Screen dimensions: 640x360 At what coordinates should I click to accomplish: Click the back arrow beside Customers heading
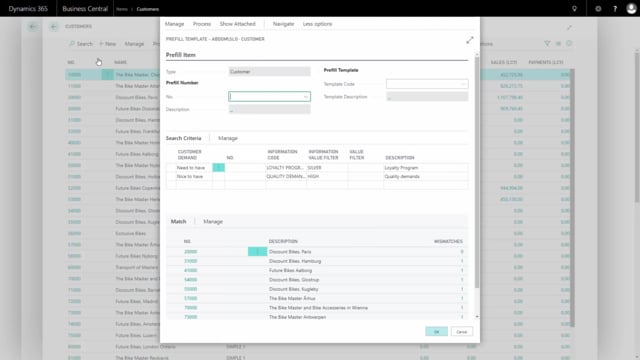click(x=54, y=27)
